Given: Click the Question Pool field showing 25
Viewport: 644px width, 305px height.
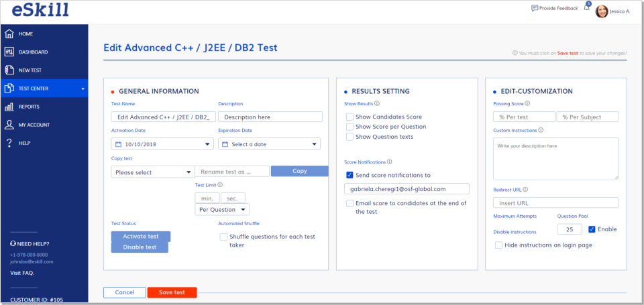Looking at the screenshot, I should coord(570,229).
